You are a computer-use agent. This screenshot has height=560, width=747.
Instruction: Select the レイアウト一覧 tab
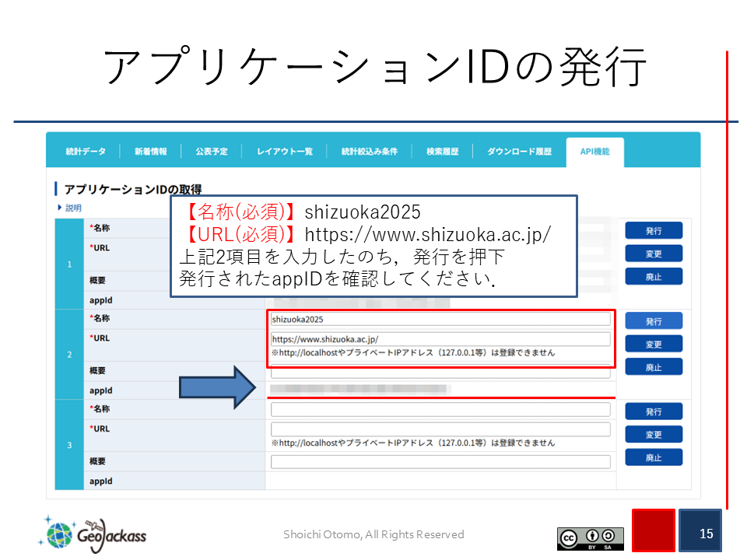click(x=284, y=152)
